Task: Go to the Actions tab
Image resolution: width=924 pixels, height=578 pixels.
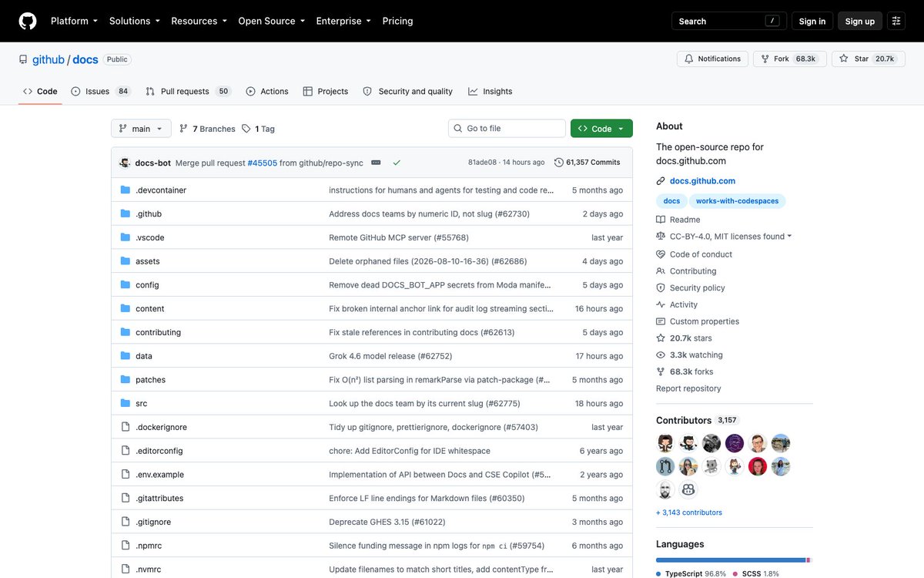Action: [x=267, y=91]
